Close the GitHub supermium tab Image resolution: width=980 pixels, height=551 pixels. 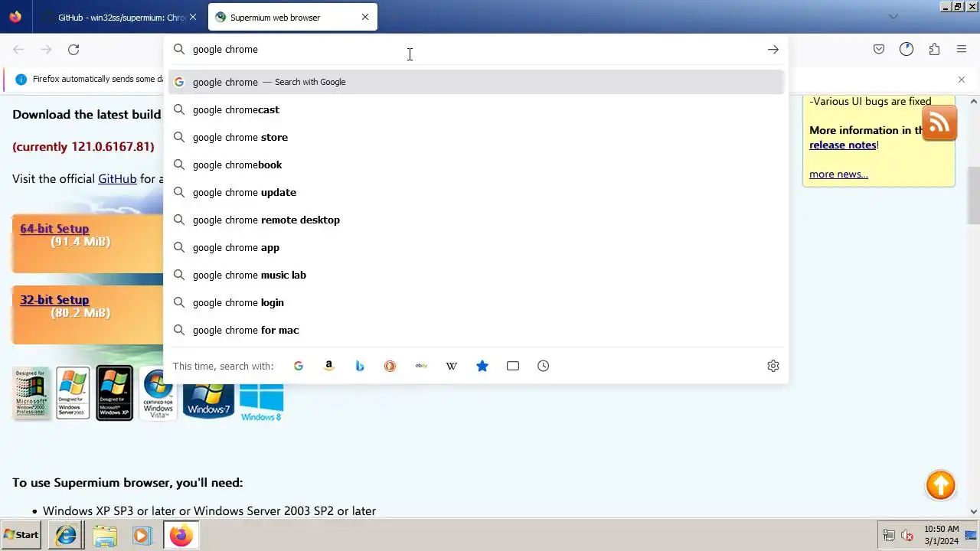pyautogui.click(x=193, y=17)
